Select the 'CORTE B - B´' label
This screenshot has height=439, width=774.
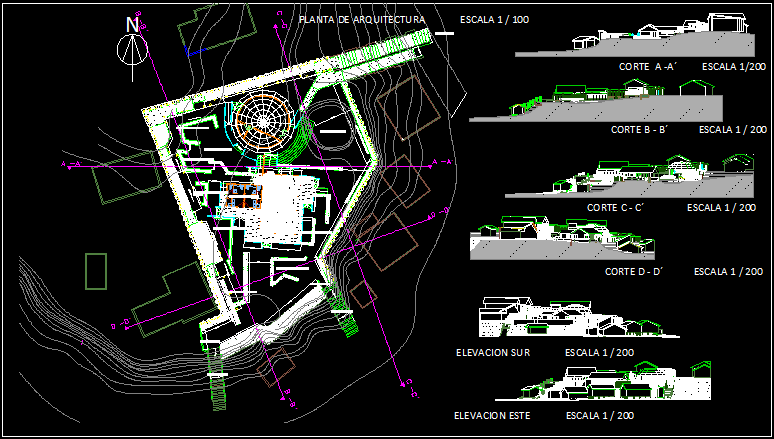(639, 130)
